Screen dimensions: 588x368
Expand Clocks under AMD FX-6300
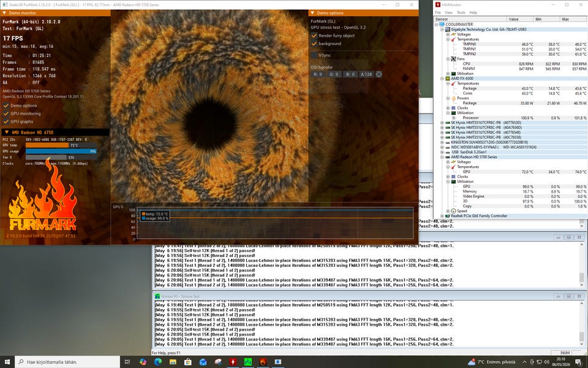point(448,108)
